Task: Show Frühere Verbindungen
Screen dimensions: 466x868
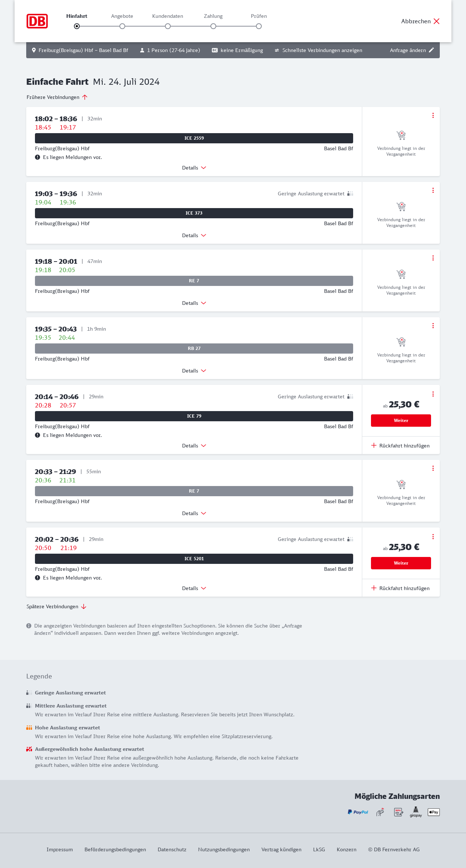Action: (x=57, y=97)
